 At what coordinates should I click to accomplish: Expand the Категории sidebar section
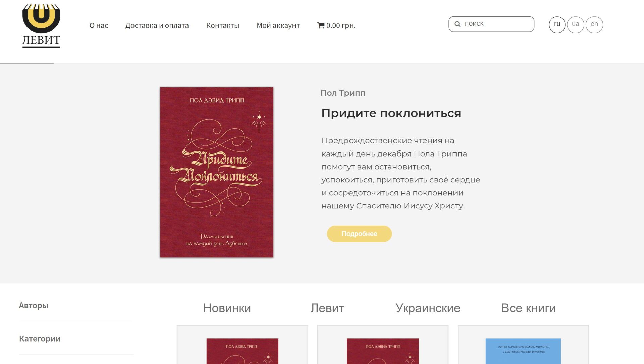click(x=40, y=339)
